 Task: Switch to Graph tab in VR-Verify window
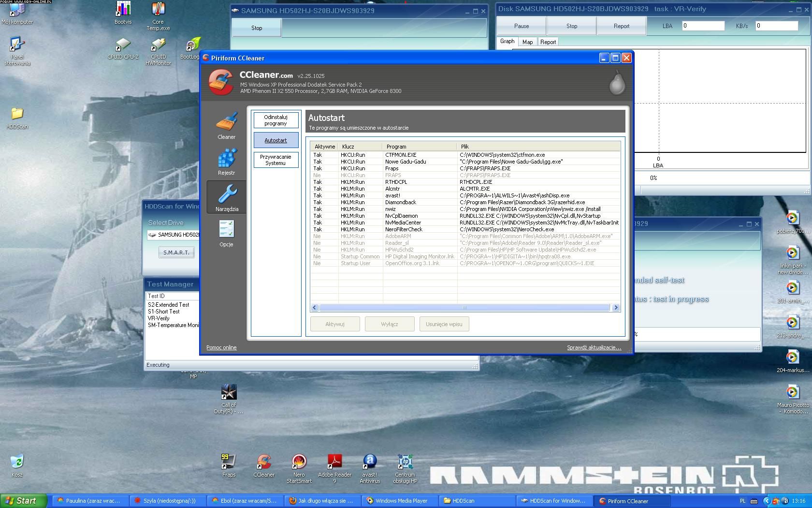507,42
